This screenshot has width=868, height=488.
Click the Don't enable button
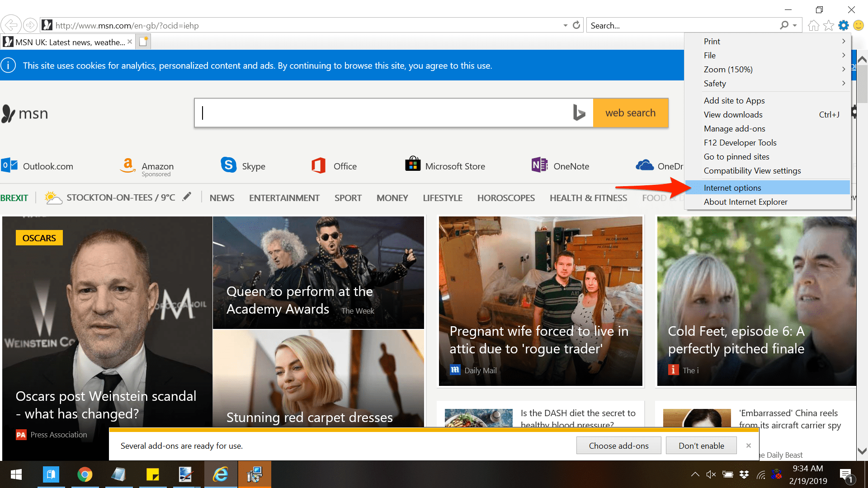(701, 446)
